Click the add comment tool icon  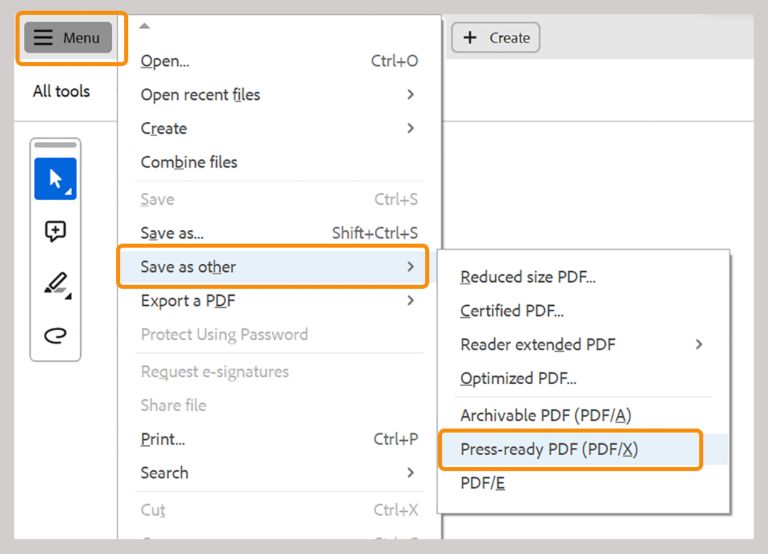coord(55,232)
